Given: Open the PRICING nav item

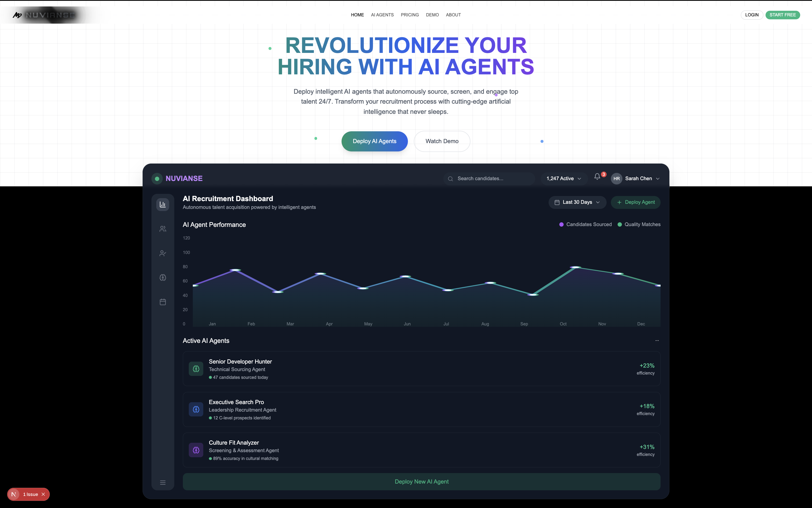Looking at the screenshot, I should point(409,15).
